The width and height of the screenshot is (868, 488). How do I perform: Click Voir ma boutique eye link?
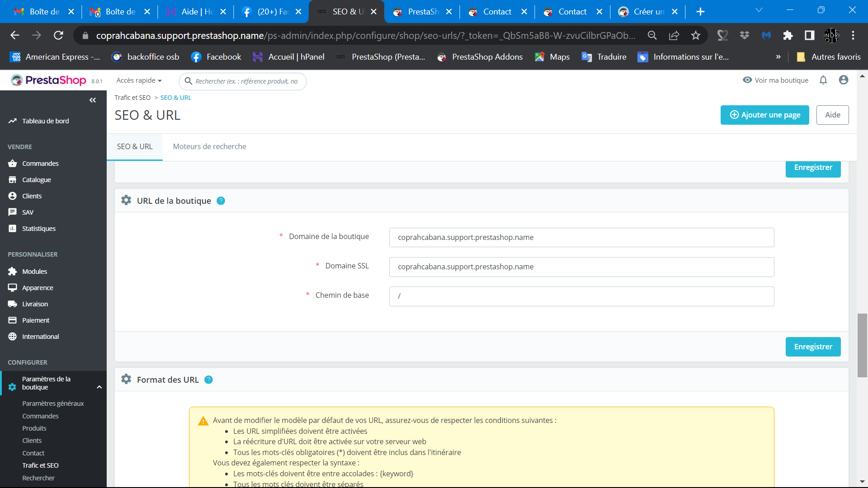pyautogui.click(x=775, y=80)
